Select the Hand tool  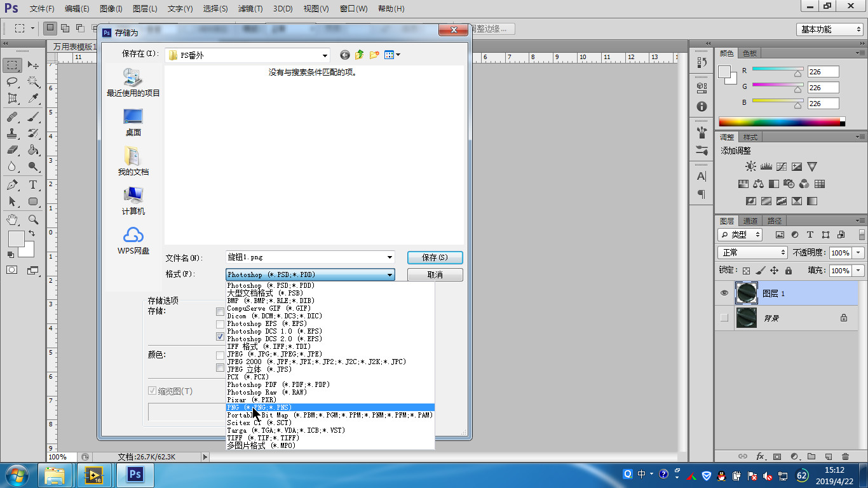point(12,220)
